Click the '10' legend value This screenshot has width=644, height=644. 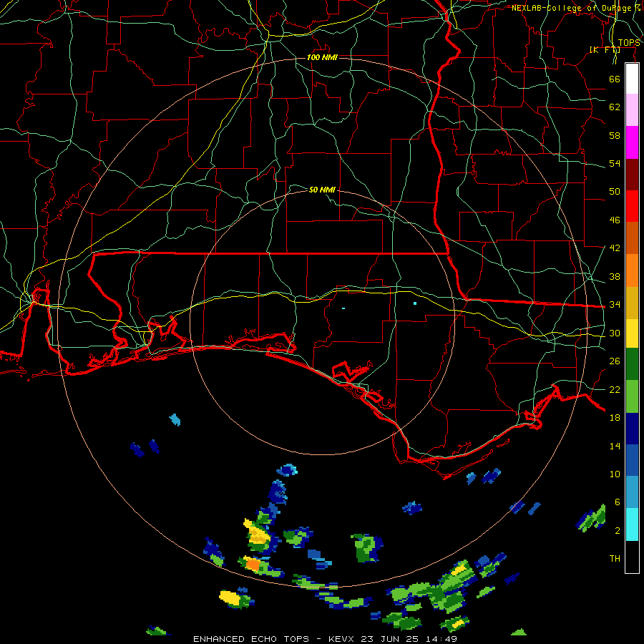tap(615, 474)
